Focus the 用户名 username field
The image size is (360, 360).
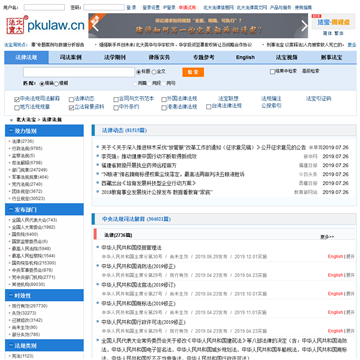[x=44, y=7]
